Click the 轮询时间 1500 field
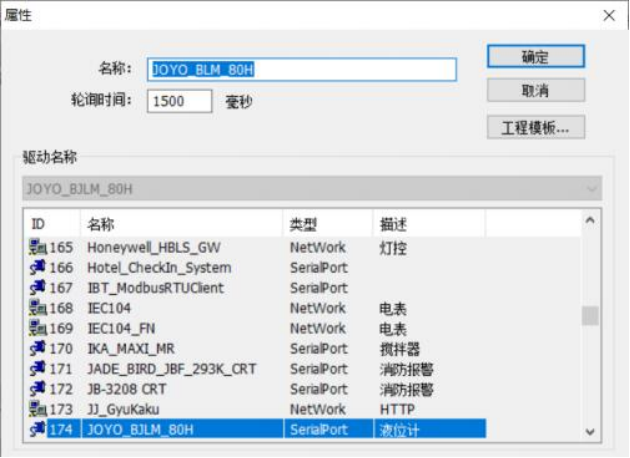This screenshot has height=458, width=630. [x=179, y=101]
